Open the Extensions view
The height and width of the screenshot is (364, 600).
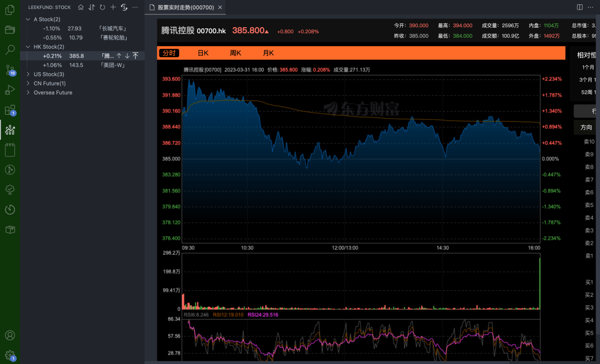tap(9, 110)
